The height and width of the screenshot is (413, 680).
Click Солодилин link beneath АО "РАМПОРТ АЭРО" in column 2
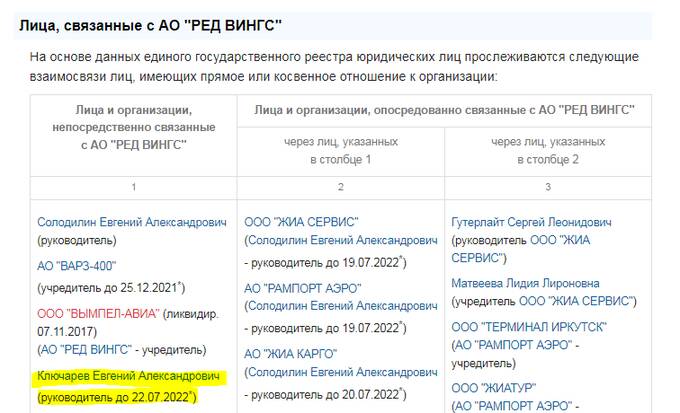(x=343, y=306)
